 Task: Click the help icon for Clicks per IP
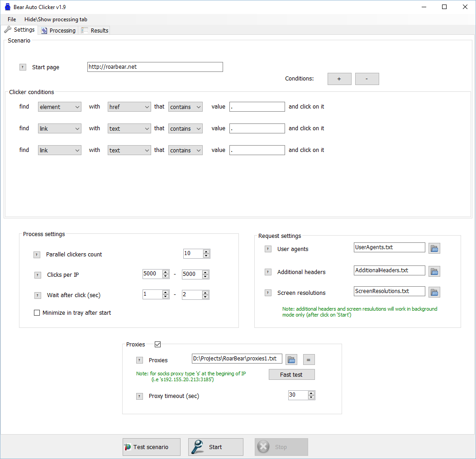click(38, 275)
